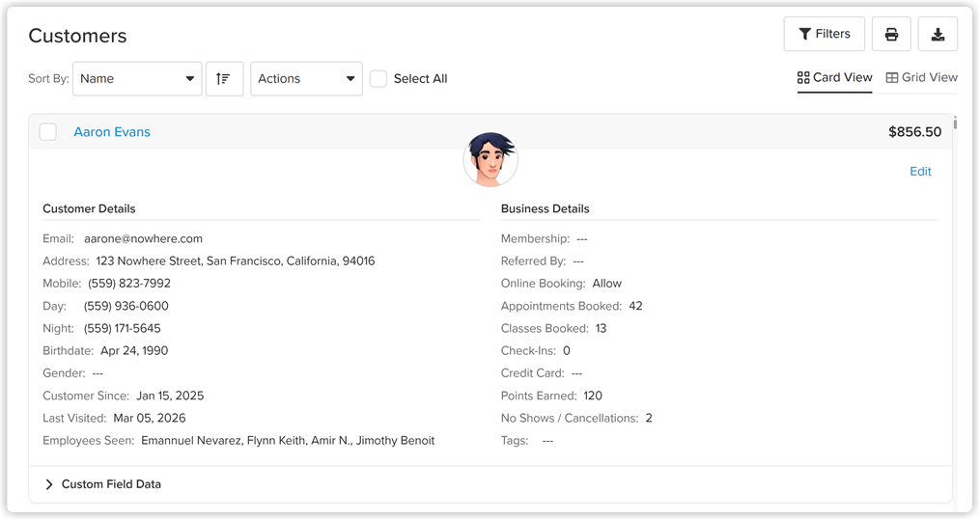Switch to Card View tab
The height and width of the screenshot is (520, 980).
click(x=834, y=77)
